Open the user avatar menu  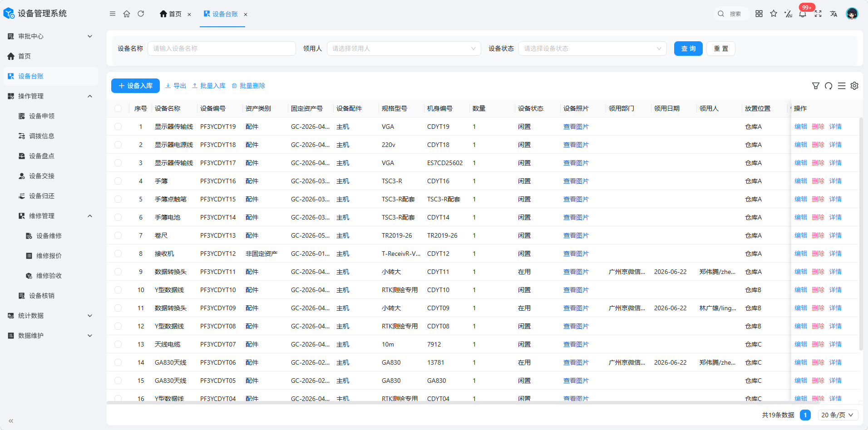[852, 14]
